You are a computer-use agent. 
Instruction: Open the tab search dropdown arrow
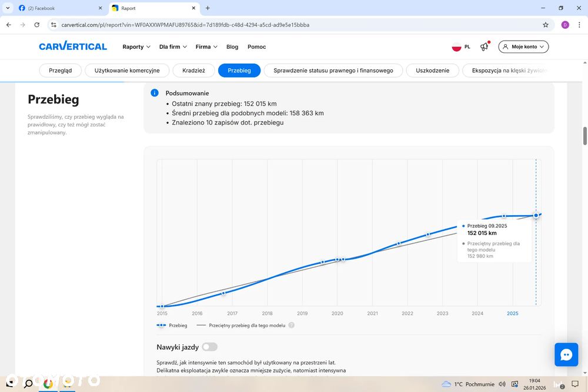[x=8, y=8]
